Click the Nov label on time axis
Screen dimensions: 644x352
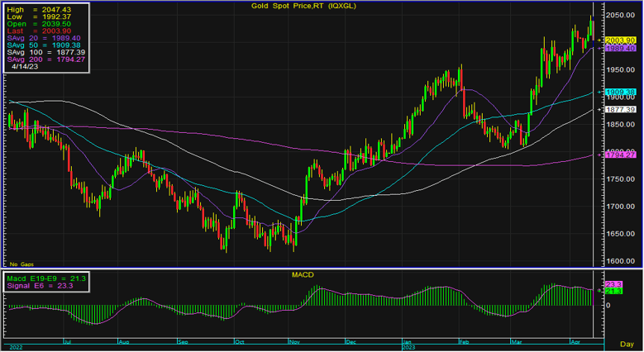coord(294,342)
